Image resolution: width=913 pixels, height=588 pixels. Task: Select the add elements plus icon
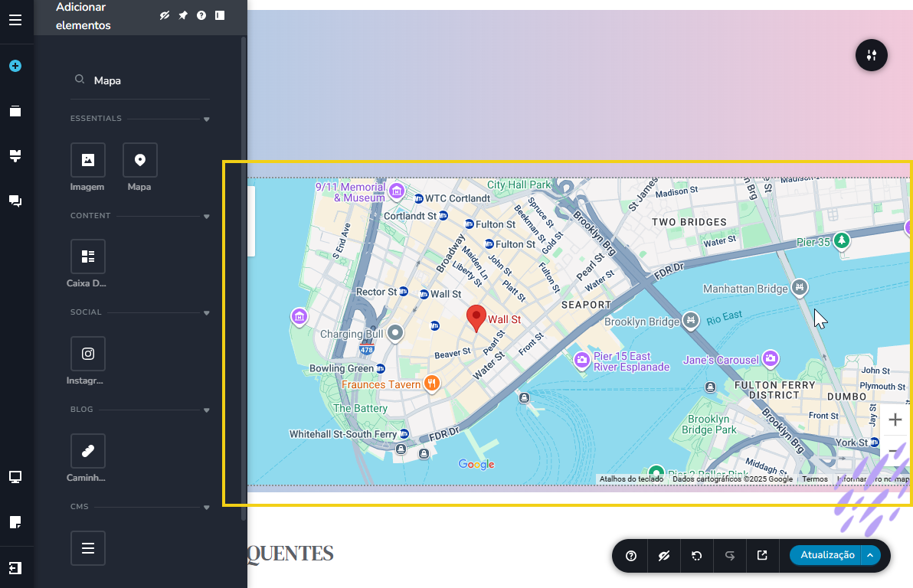point(16,66)
